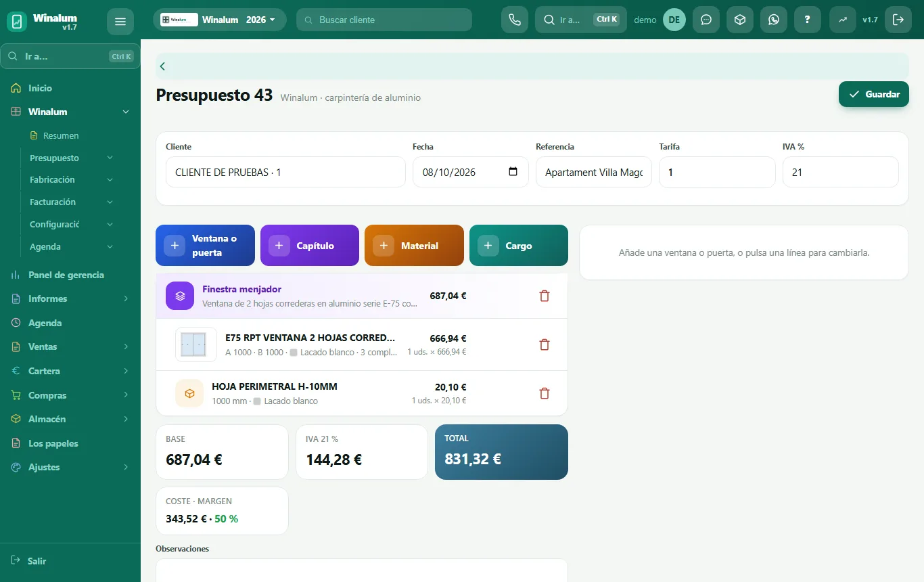The height and width of the screenshot is (582, 924).
Task: Toggle the hamburger sidebar menu button
Action: 120,22
